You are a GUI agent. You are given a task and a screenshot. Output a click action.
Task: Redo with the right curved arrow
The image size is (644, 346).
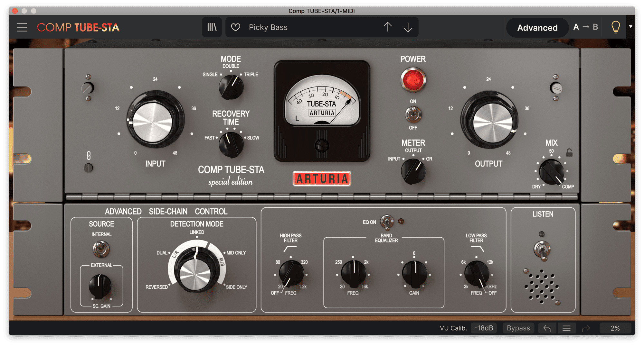click(x=586, y=328)
